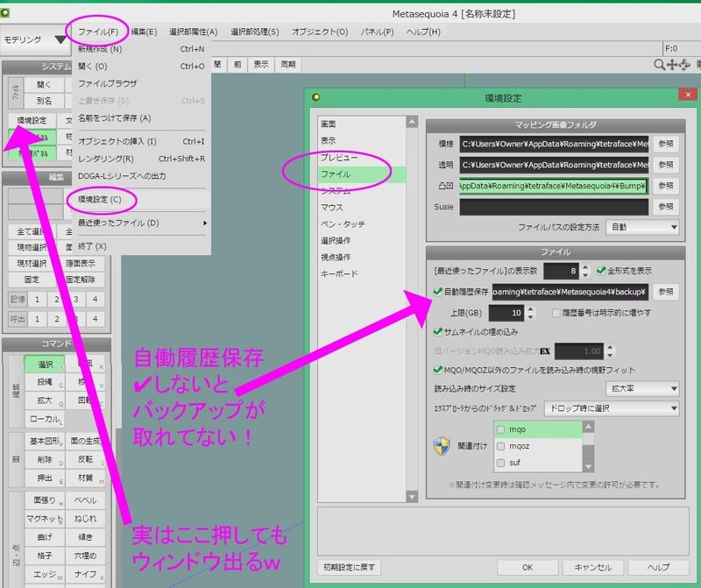Open the ファイル(F) menu

tap(98, 32)
